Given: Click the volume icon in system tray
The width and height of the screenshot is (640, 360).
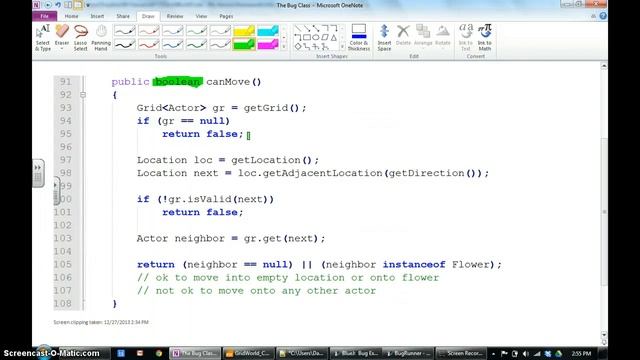Looking at the screenshot, I should (x=526, y=353).
